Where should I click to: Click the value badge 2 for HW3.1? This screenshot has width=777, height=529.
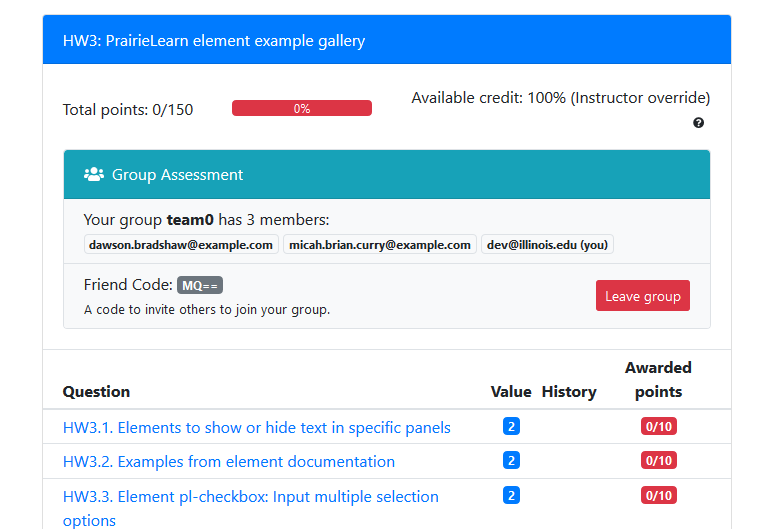[x=511, y=426]
